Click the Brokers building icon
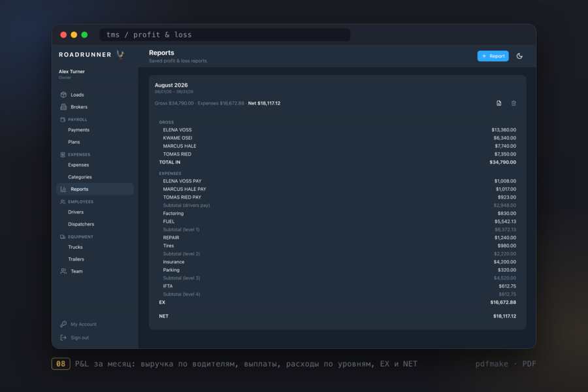Image resolution: width=588 pixels, height=392 pixels. pos(63,107)
